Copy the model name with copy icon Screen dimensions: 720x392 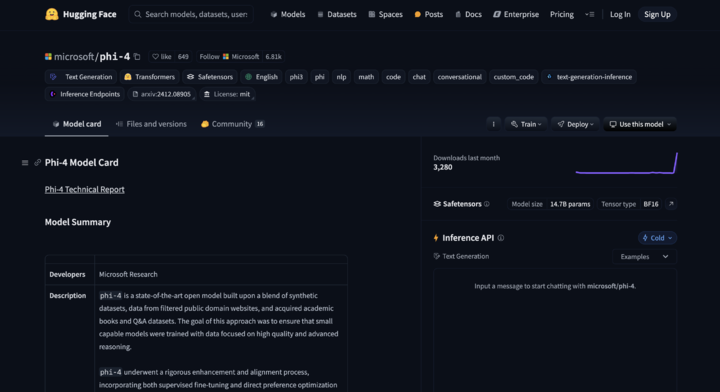coord(137,56)
